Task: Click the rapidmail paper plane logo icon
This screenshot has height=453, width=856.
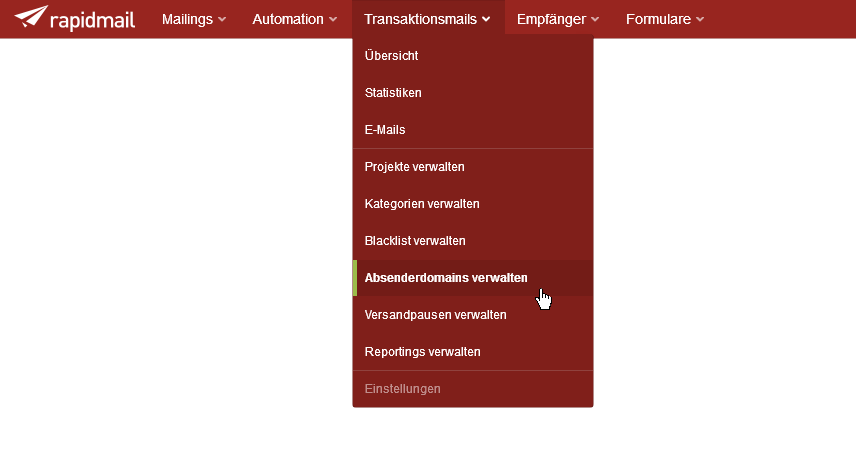Action: click(x=31, y=16)
